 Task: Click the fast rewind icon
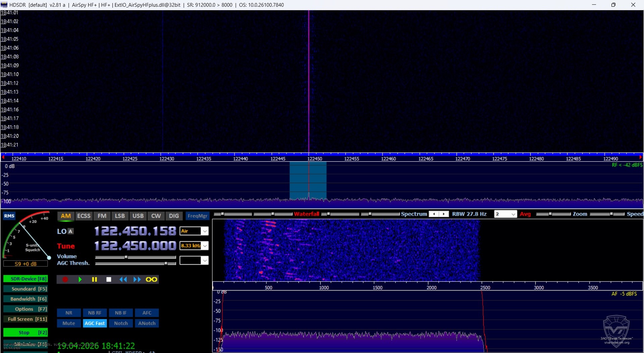pyautogui.click(x=123, y=279)
